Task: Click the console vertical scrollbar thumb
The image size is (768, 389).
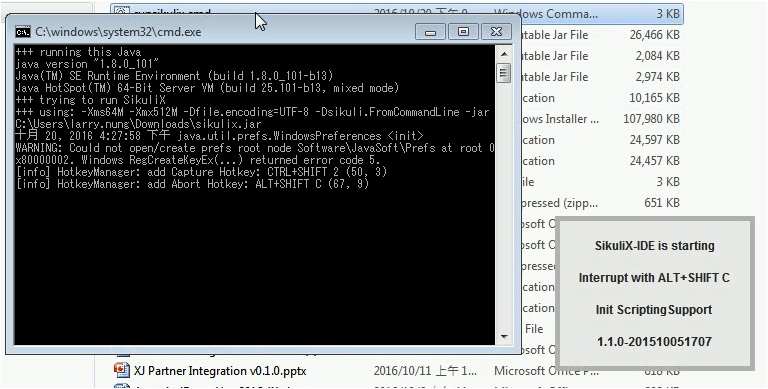Action: click(504, 73)
